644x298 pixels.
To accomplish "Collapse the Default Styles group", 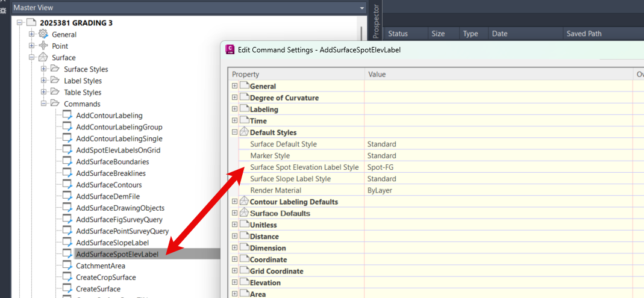I will pos(234,132).
